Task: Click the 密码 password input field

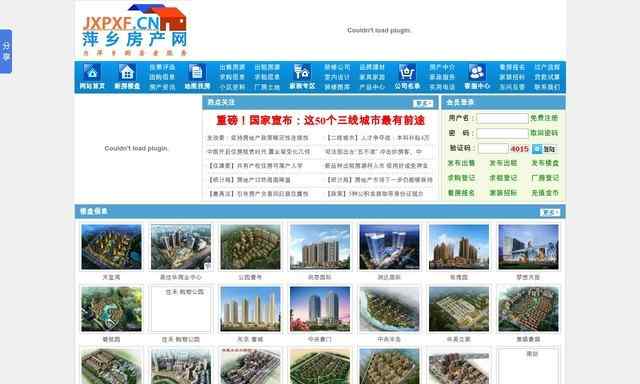Action: click(502, 133)
